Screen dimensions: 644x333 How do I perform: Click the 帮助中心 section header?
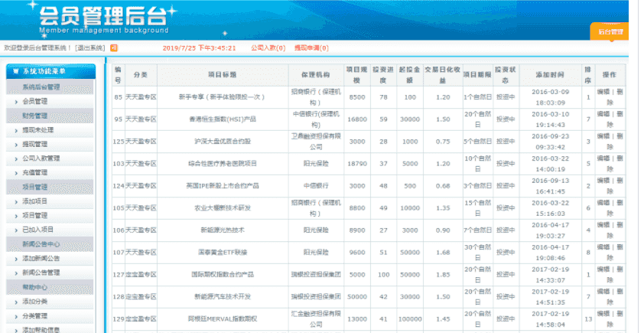(50, 287)
